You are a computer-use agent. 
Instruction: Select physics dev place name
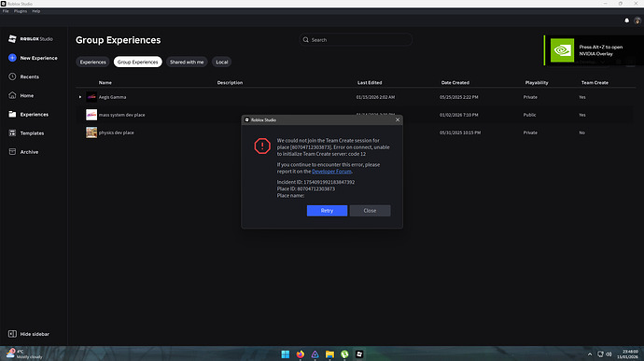[x=117, y=132]
